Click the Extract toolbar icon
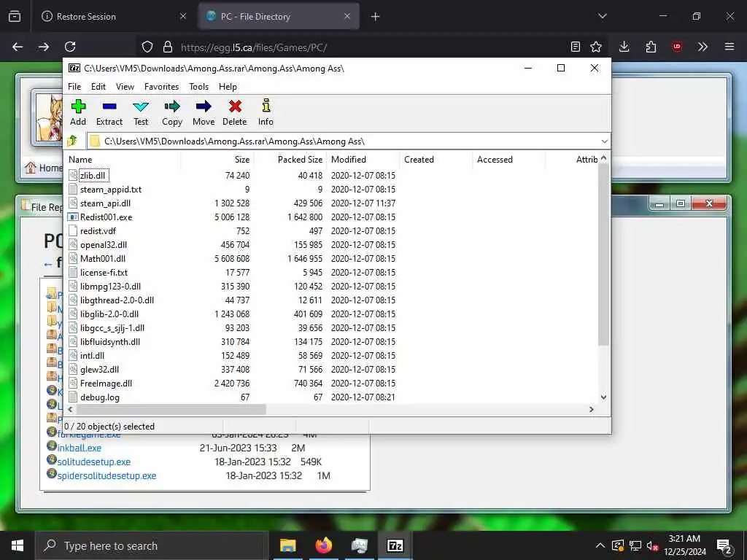Image resolution: width=747 pixels, height=560 pixels. (109, 106)
